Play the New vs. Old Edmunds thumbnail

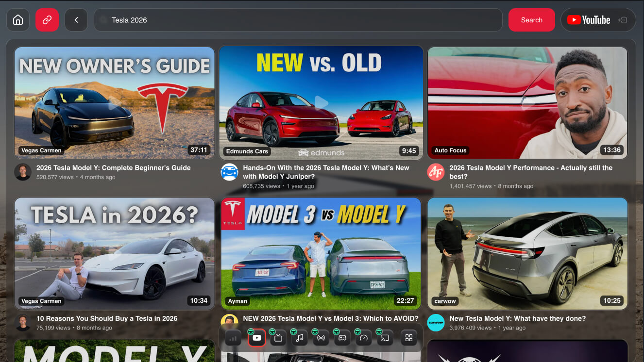pos(321,103)
